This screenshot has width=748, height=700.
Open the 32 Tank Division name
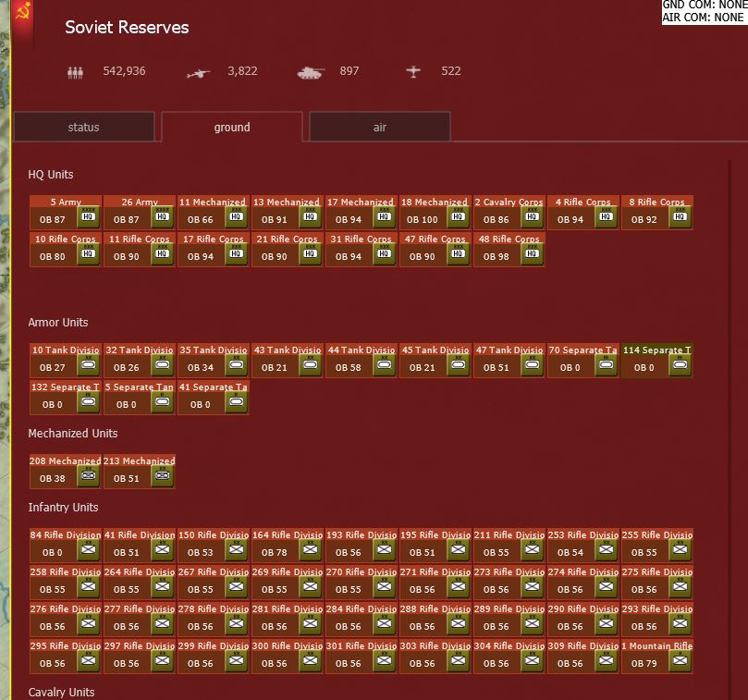pos(140,350)
